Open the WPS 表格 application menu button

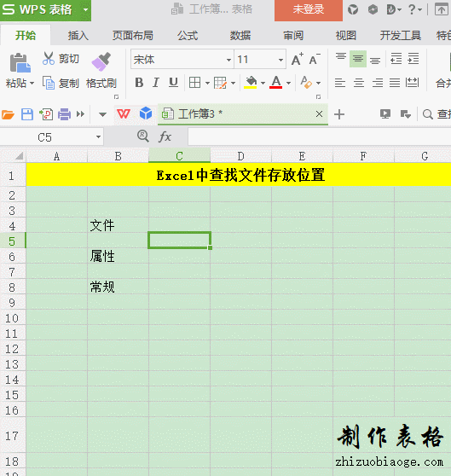45,10
